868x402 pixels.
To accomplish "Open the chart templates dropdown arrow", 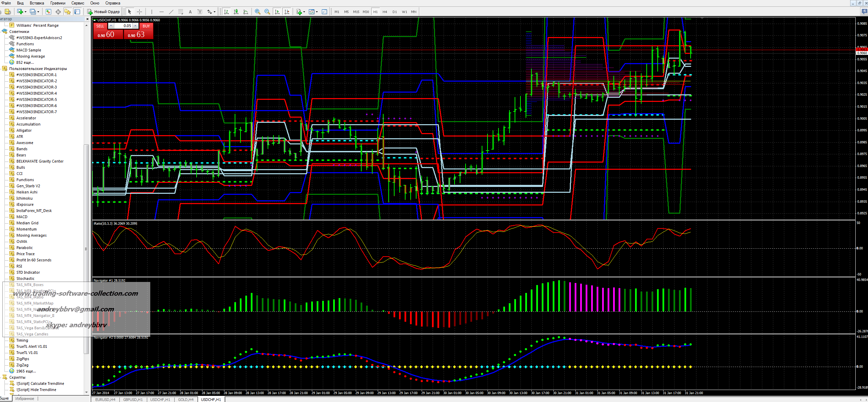I will [x=317, y=12].
